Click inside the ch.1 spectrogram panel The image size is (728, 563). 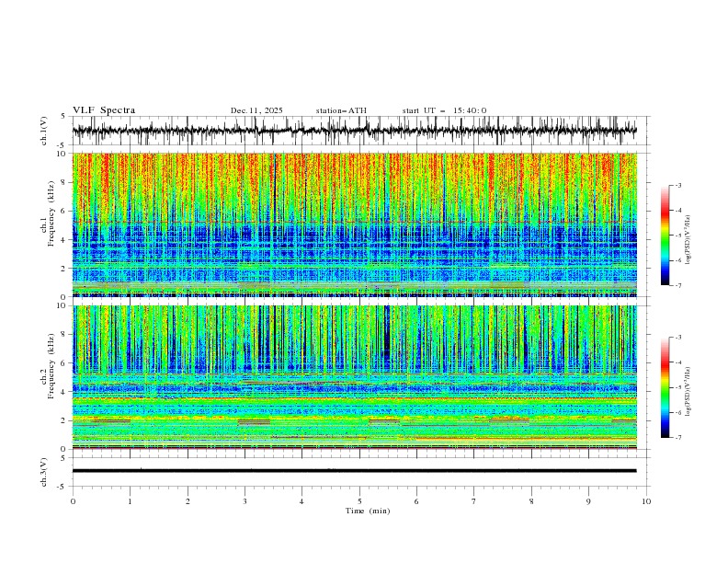coord(355,224)
